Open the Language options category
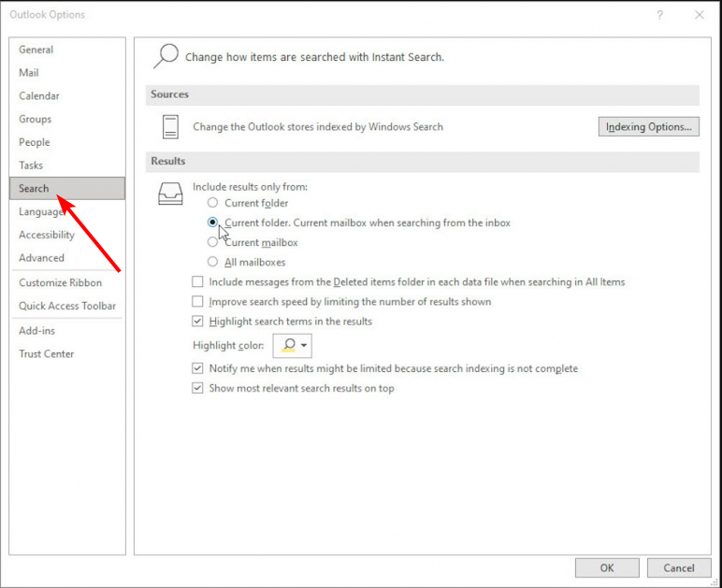The image size is (722, 588). [67, 211]
